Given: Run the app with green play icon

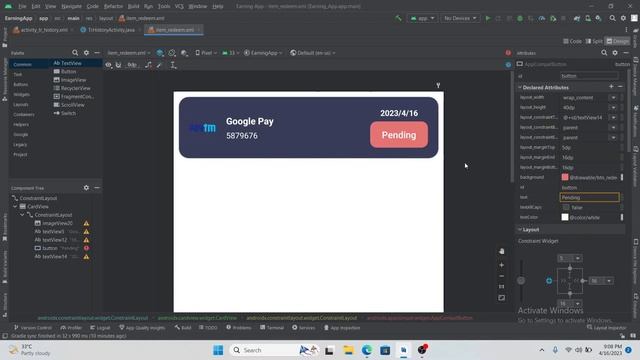Looking at the screenshot, I should [x=488, y=18].
